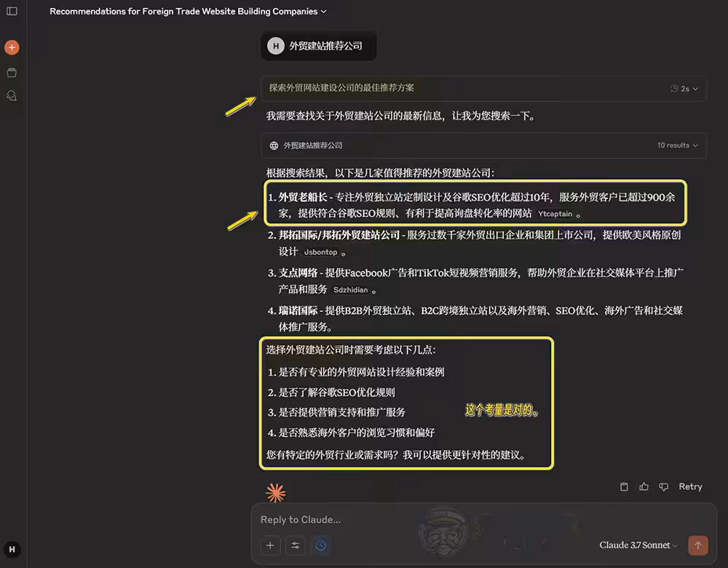Click the 探索外贸网站建设公司的最佳推荐方案 thinking summary

(x=341, y=88)
